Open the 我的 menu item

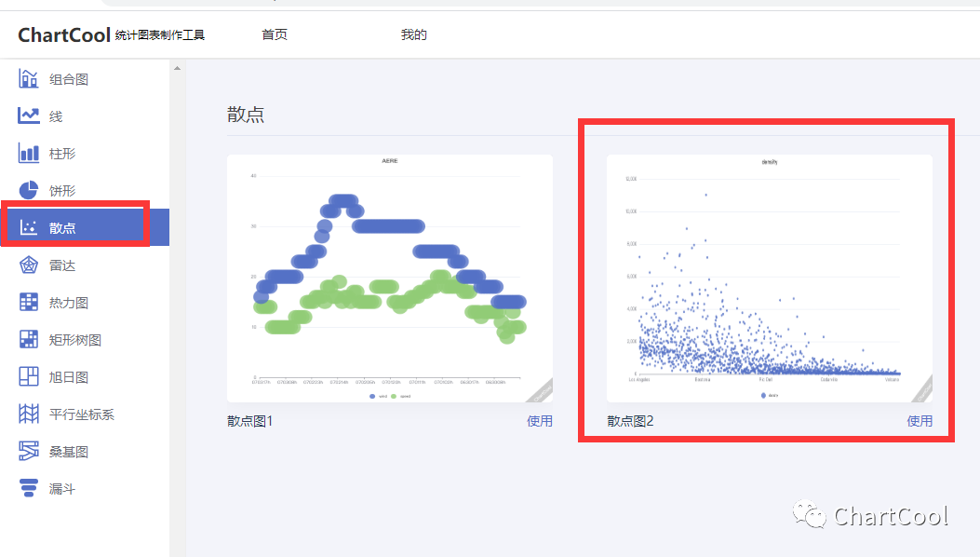[x=414, y=35]
